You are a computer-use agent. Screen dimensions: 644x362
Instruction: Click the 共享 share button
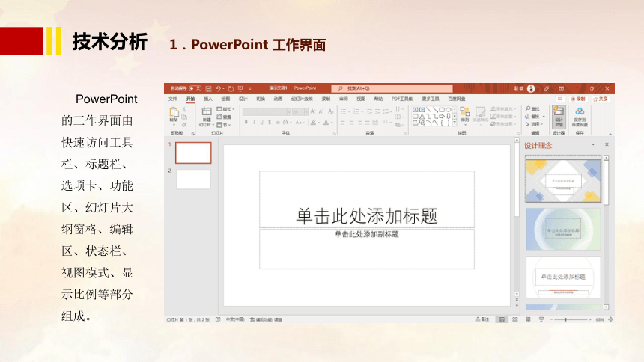(x=600, y=99)
